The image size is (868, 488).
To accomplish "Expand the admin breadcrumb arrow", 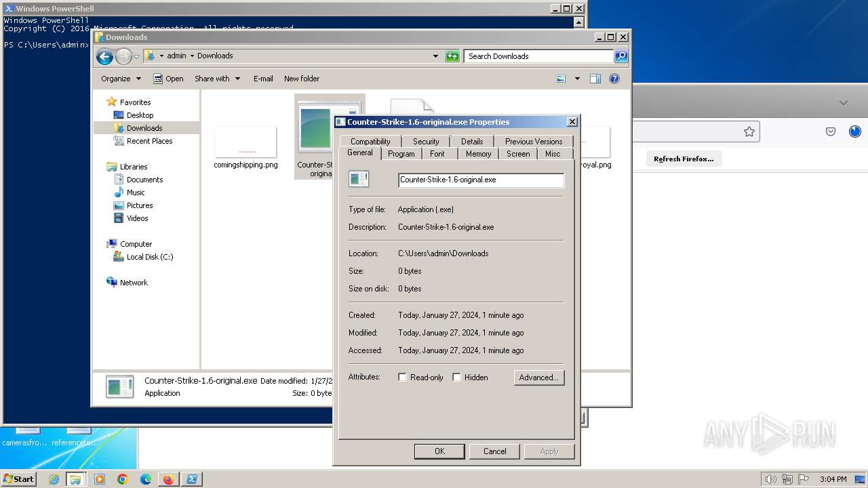I will click(192, 56).
